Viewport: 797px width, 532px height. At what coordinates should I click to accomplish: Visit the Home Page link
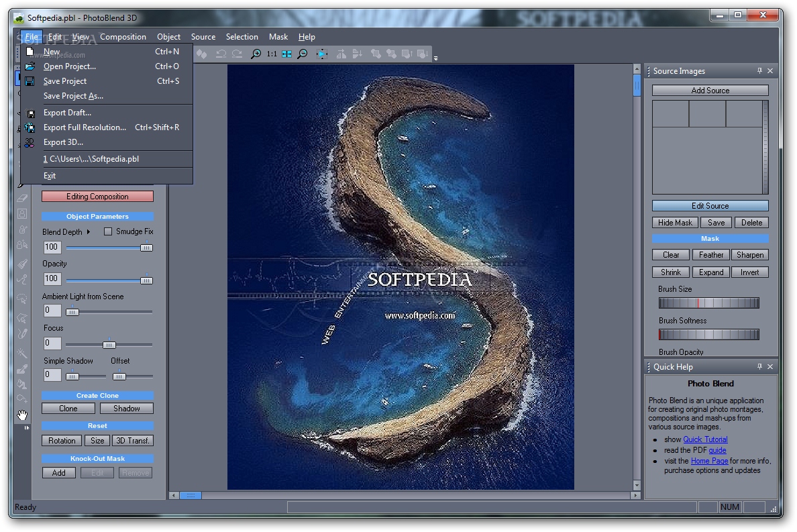(x=709, y=461)
